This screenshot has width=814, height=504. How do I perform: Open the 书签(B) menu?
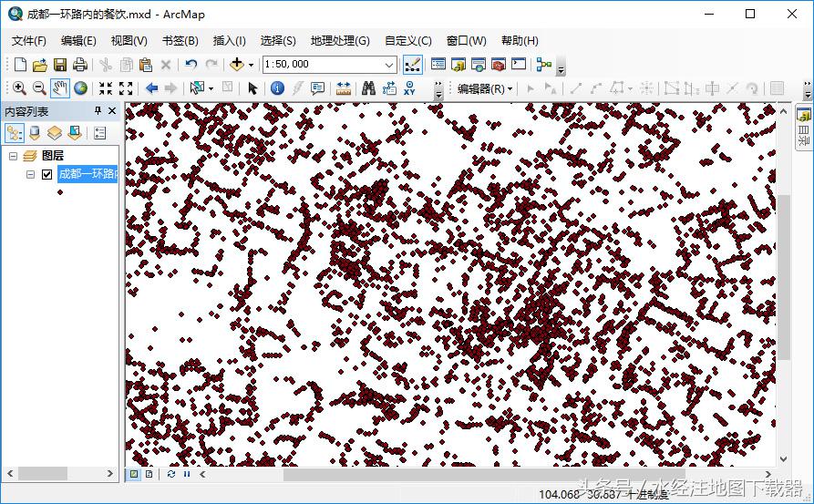tap(180, 40)
